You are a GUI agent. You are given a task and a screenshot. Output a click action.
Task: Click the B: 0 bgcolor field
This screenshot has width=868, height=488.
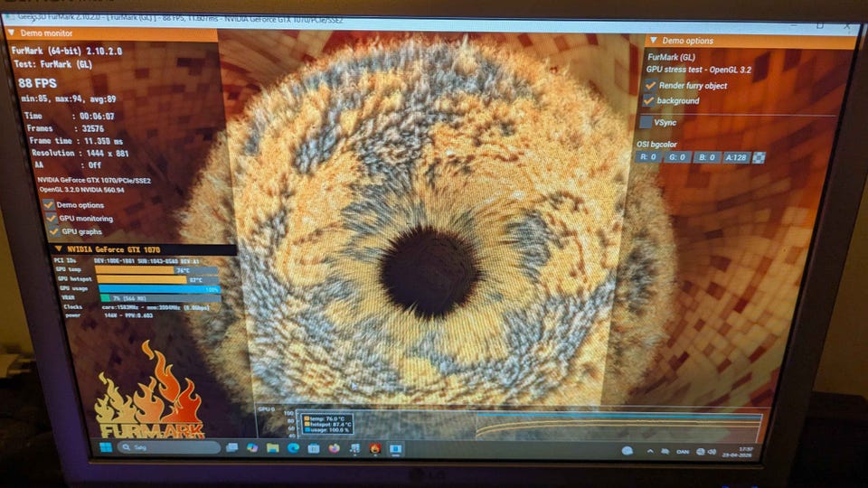coord(706,157)
